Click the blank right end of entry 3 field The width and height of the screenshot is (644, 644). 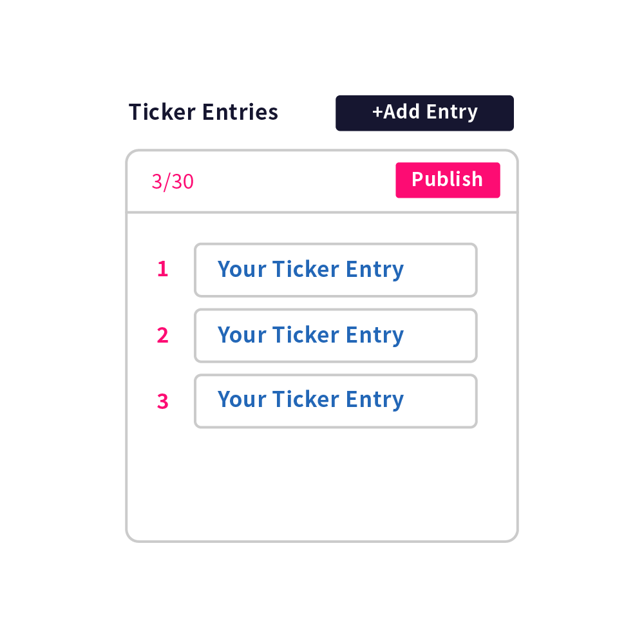click(444, 401)
